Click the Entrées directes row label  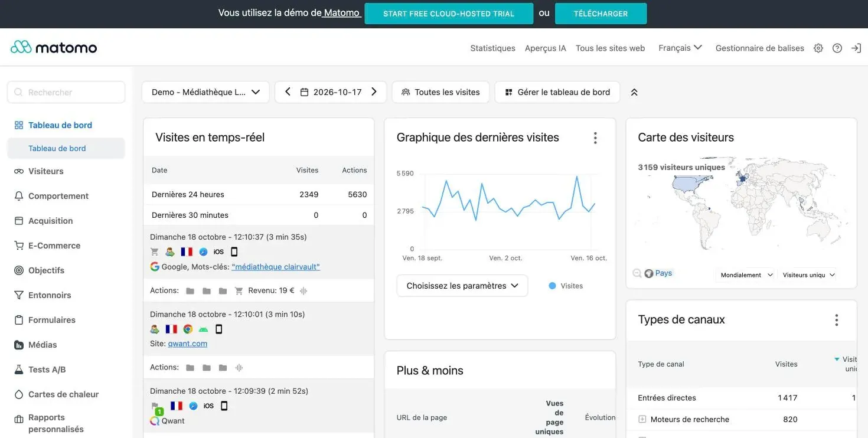667,398
